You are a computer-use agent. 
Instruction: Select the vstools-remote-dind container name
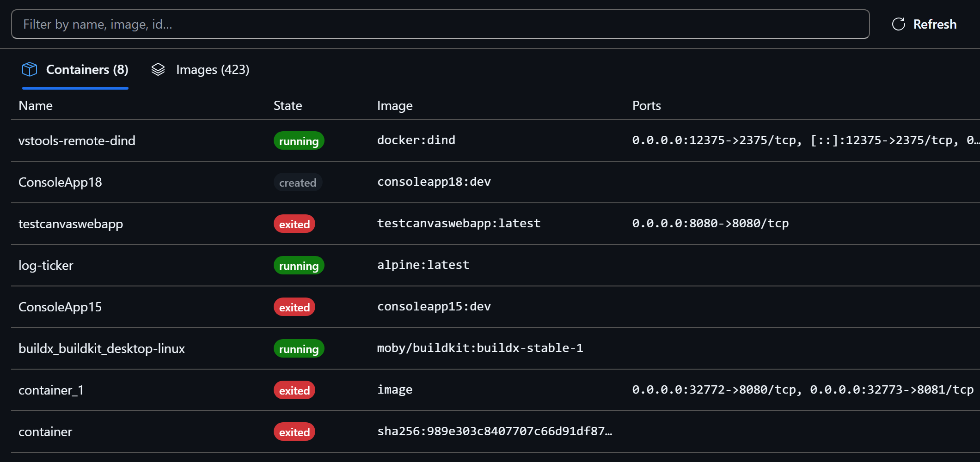point(77,140)
